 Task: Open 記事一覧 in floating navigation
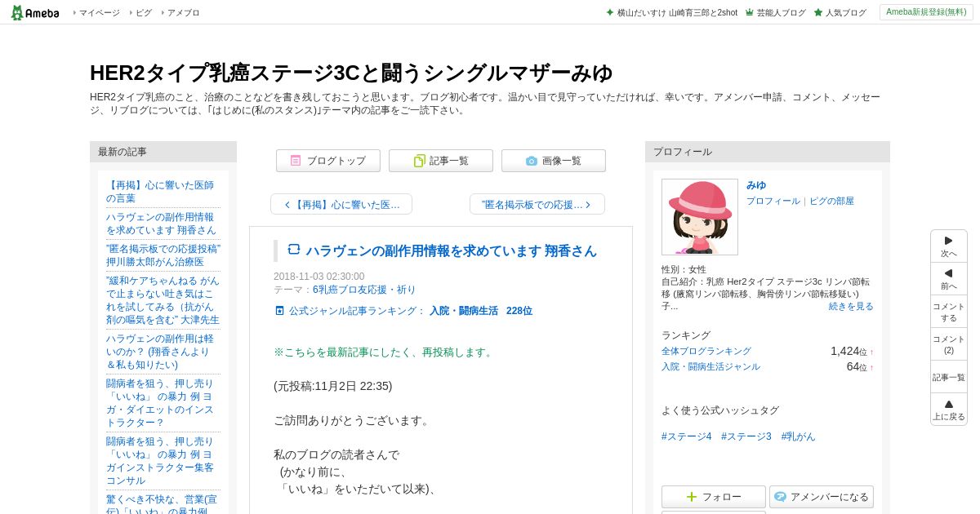[x=949, y=377]
